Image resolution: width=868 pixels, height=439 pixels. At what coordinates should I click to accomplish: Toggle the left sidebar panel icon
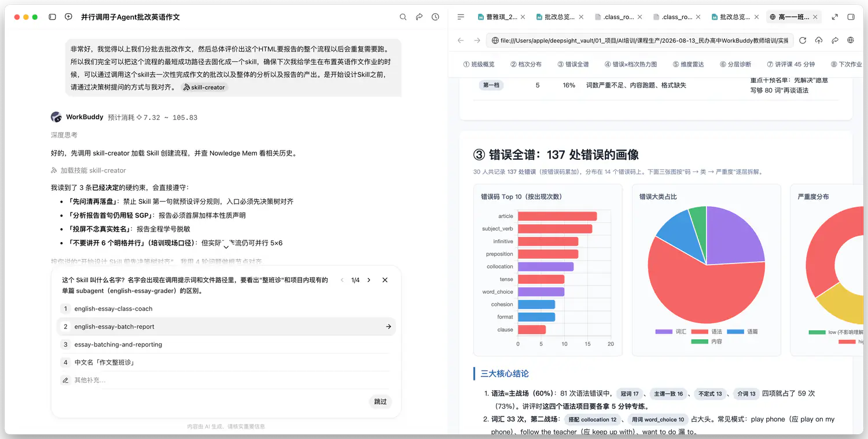coord(52,17)
